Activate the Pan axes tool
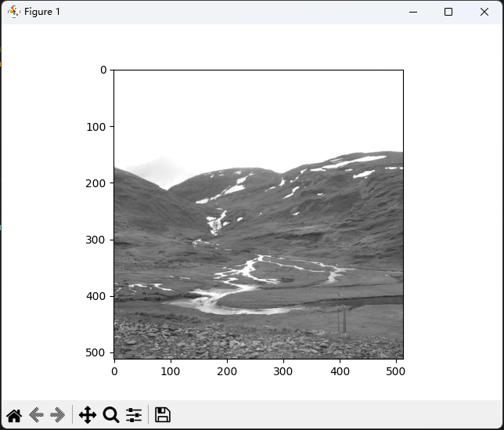Image resolution: width=504 pixels, height=430 pixels. coord(88,415)
